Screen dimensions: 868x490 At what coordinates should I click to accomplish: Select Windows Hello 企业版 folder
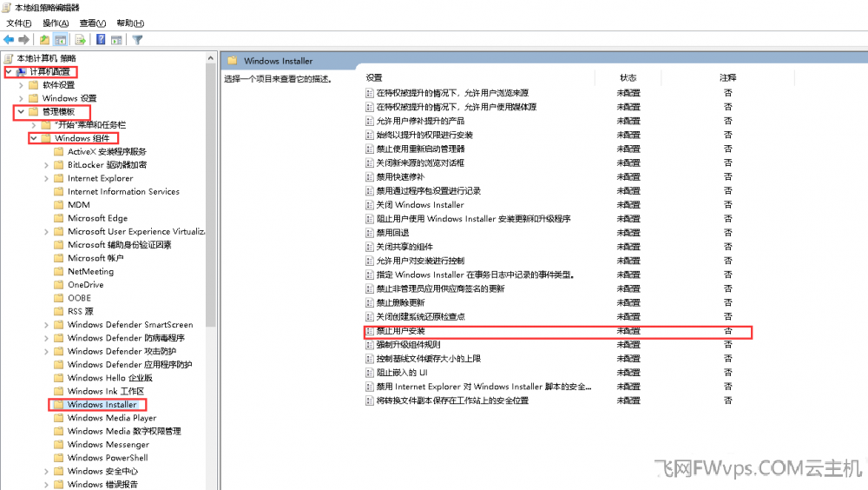109,377
